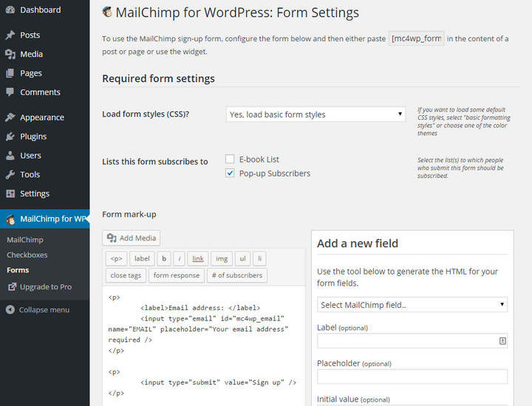Click the Upgrade to Pro external-link icon
Screen dimensions: 532x406
[13, 286]
